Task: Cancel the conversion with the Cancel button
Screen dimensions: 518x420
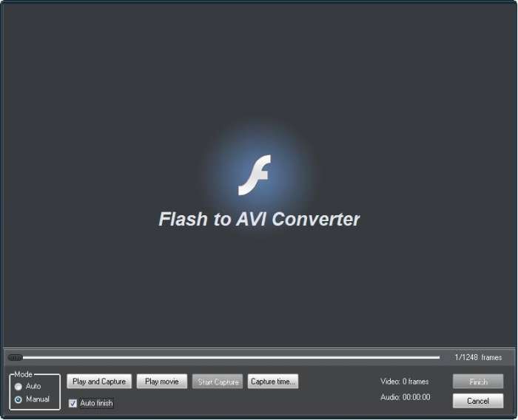Action: coord(478,401)
